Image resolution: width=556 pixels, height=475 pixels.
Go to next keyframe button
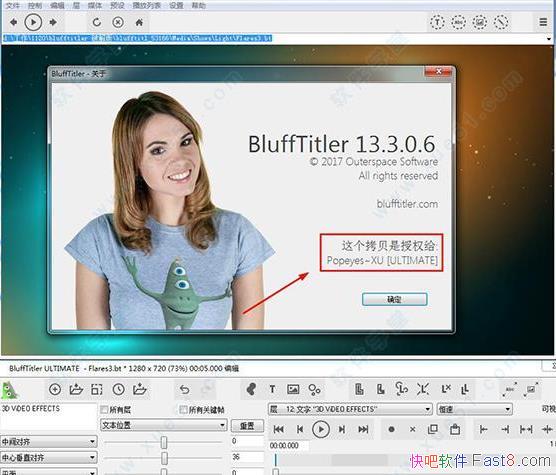(342, 429)
